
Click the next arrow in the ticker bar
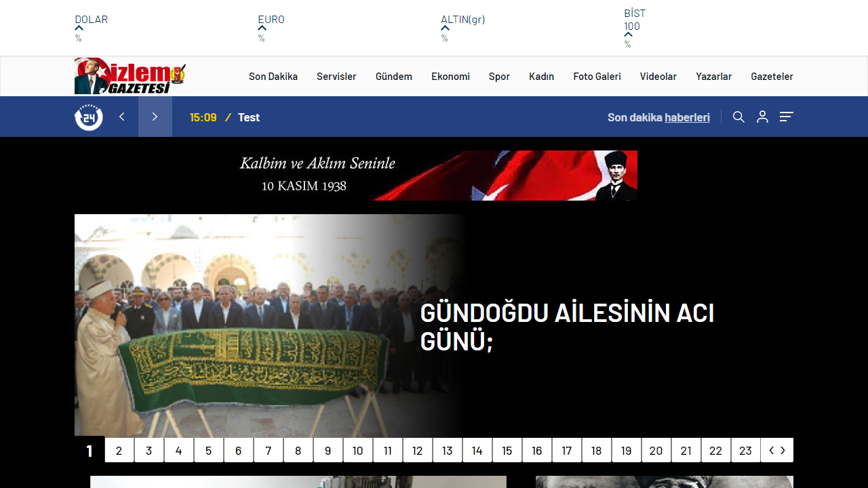pos(155,117)
